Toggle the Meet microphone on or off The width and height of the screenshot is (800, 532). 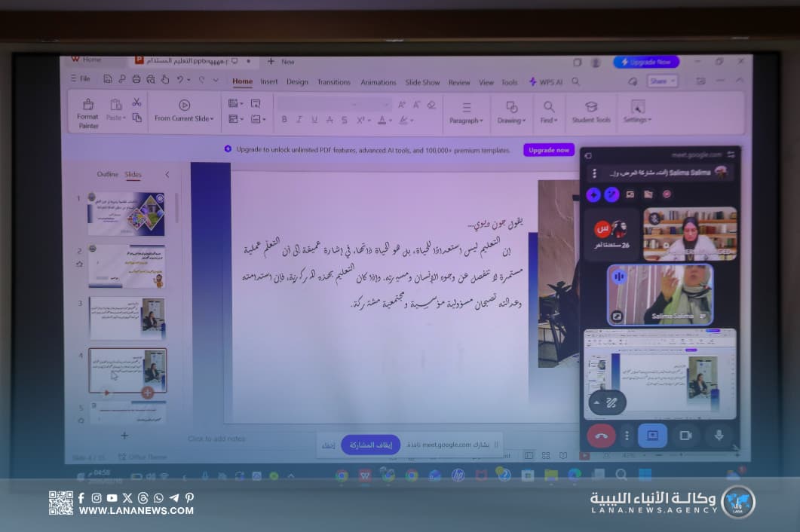pos(719,436)
